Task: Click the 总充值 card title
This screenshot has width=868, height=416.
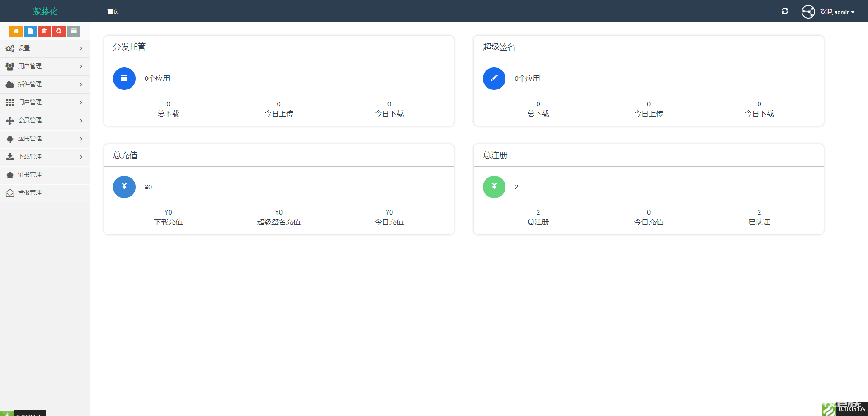Action: (x=125, y=155)
